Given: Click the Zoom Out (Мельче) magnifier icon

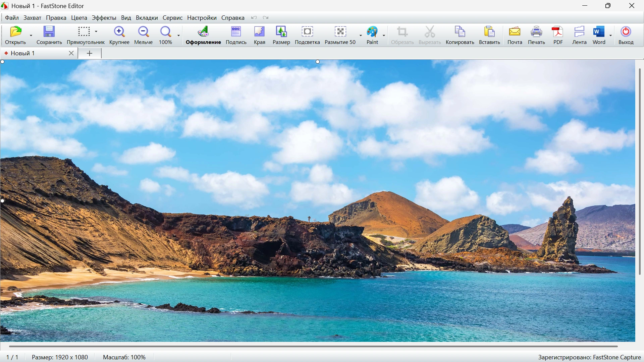Looking at the screenshot, I should coord(144,32).
